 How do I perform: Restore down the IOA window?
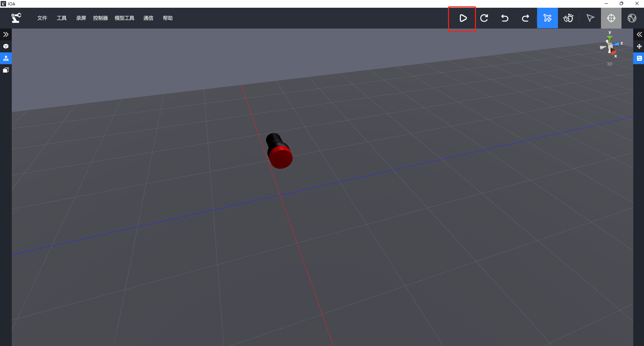pyautogui.click(x=621, y=4)
